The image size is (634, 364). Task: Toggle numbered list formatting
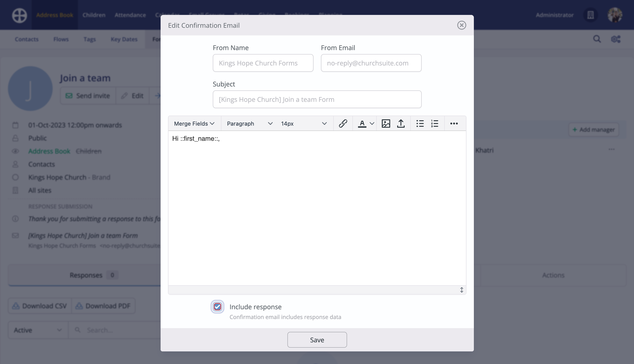(x=435, y=124)
